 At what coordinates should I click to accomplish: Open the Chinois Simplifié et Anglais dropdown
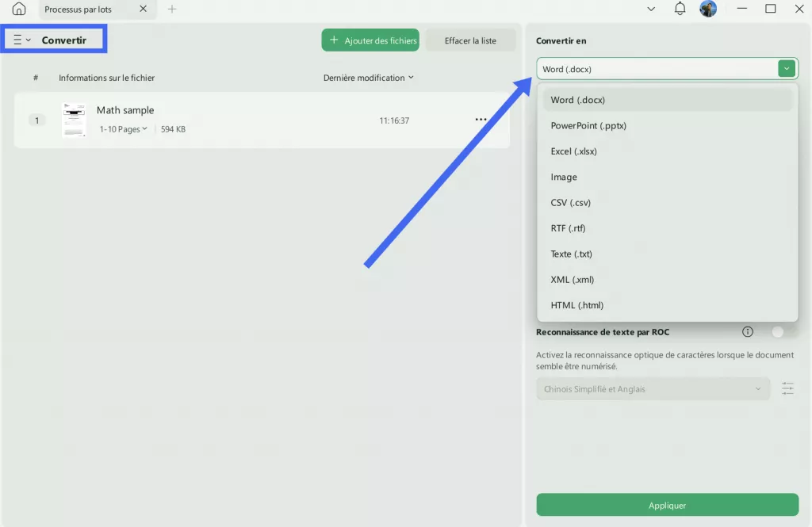click(x=653, y=388)
